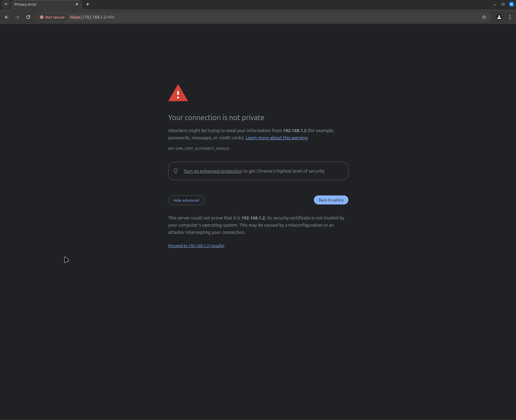This screenshot has width=516, height=420.
Task: Click the red warning triangle graphic
Action: coord(178,93)
